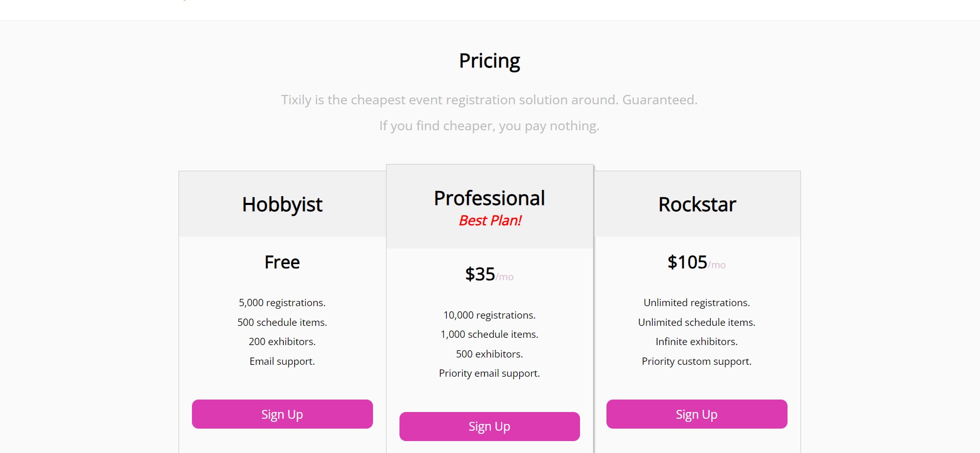Click the 5,000 registrations feature line
This screenshot has width=980, height=453.
click(282, 303)
